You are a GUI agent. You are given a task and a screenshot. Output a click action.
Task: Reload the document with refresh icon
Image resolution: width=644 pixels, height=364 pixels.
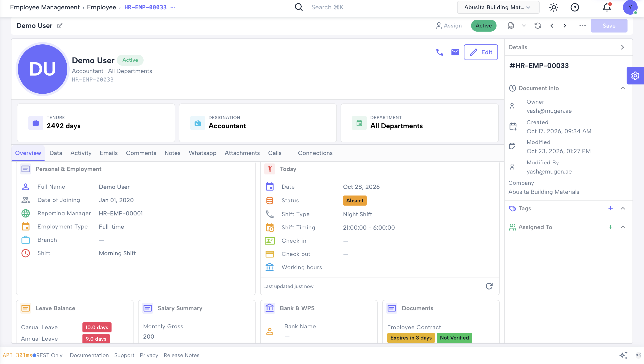coord(538,26)
